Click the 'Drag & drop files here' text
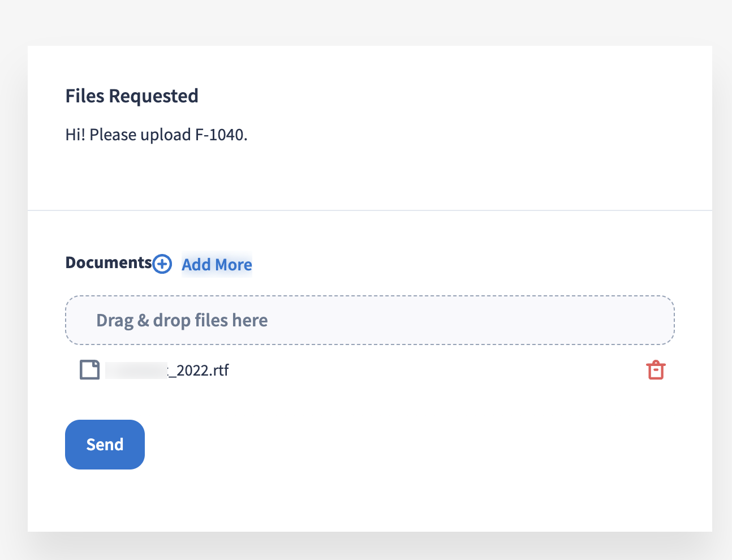 click(x=182, y=320)
